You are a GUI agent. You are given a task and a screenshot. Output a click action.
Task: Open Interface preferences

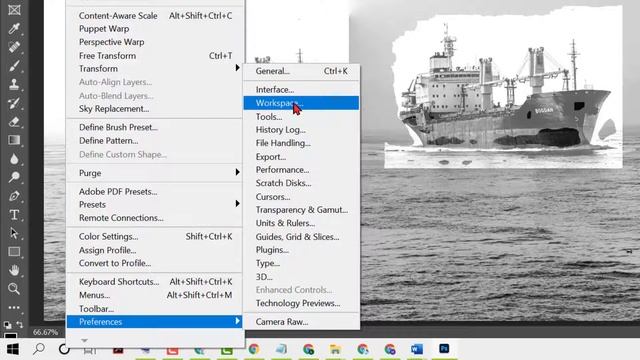pos(301,89)
